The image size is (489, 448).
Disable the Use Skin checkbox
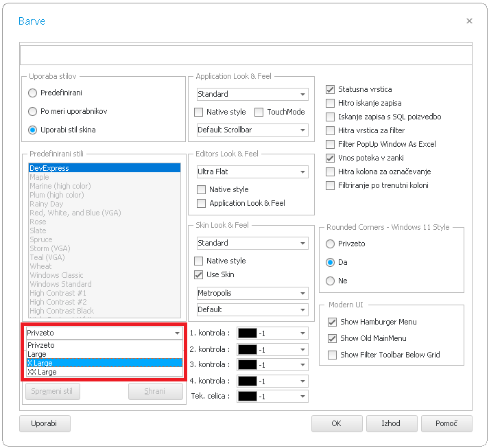coord(199,274)
